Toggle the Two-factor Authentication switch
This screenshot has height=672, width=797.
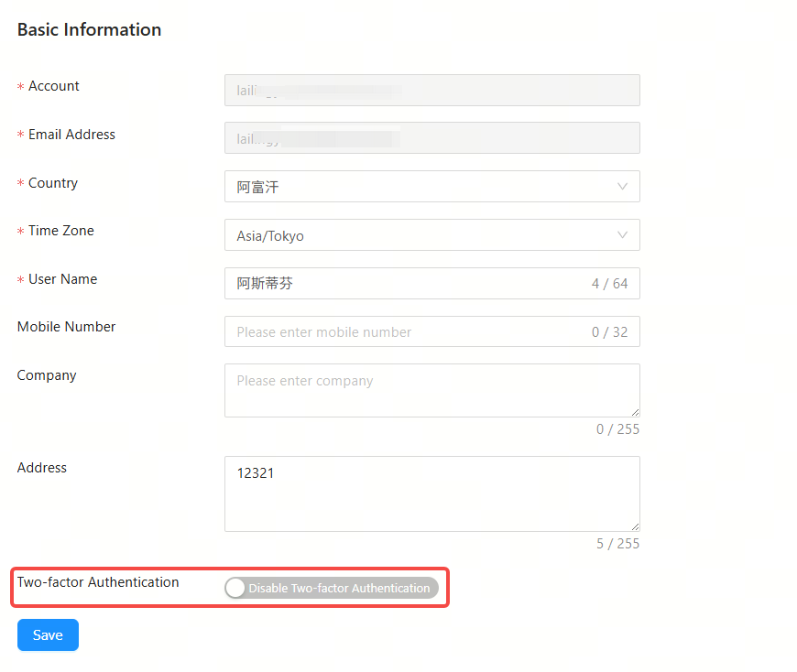[332, 589]
